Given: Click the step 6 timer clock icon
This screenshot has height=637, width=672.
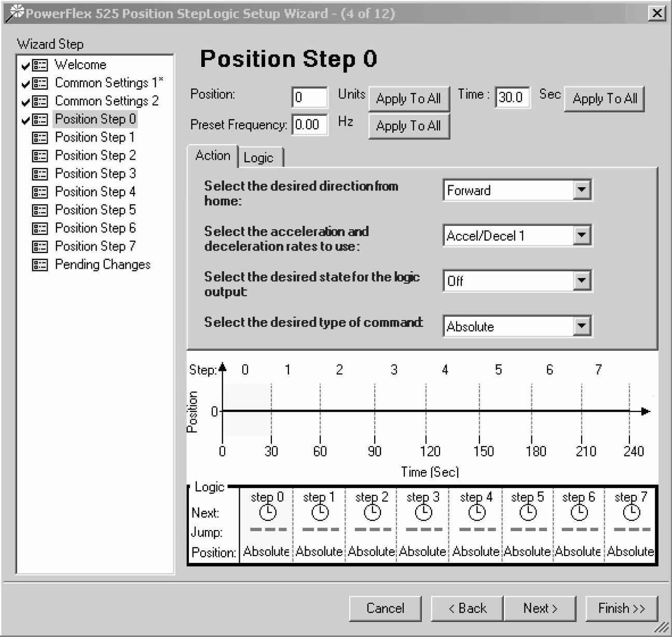Looking at the screenshot, I should pos(579,513).
